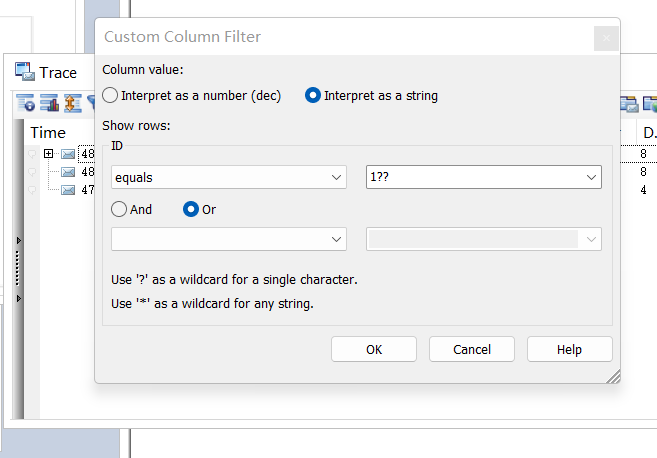Open the '1??' filter value dropdown

coord(484,177)
